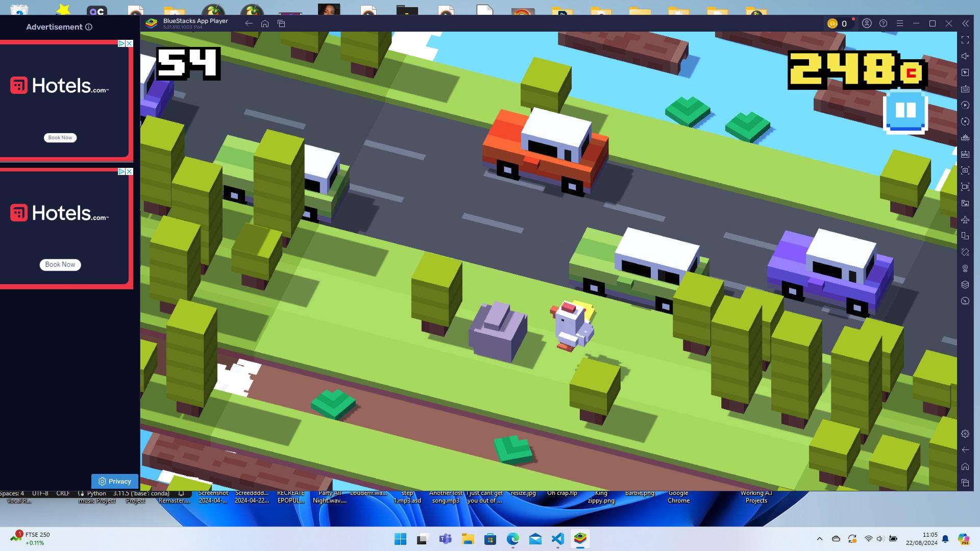Viewport: 980px width, 551px height.
Task: Open the Privacy settings button
Action: point(115,482)
